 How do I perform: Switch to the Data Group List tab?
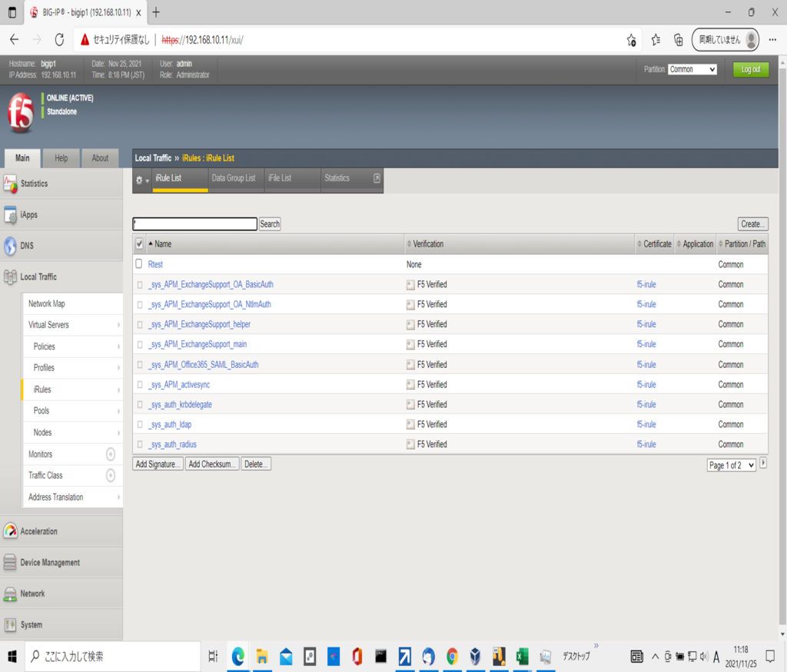pyautogui.click(x=234, y=178)
